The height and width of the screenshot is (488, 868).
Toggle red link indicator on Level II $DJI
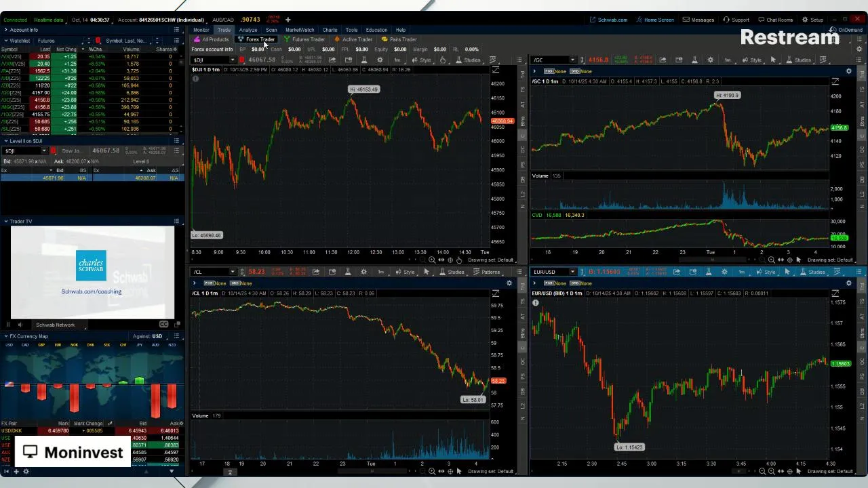click(x=54, y=150)
